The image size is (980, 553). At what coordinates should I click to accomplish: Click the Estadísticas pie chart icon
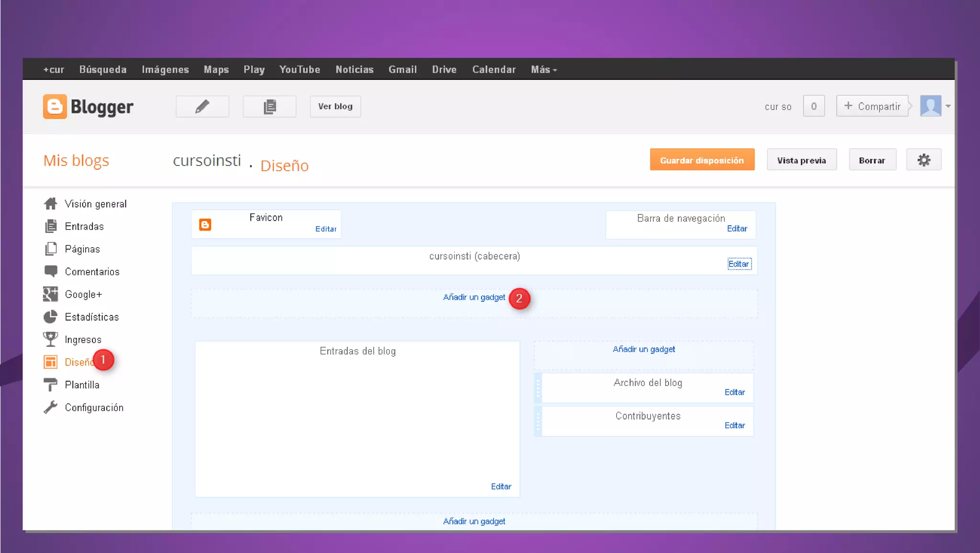[50, 317]
